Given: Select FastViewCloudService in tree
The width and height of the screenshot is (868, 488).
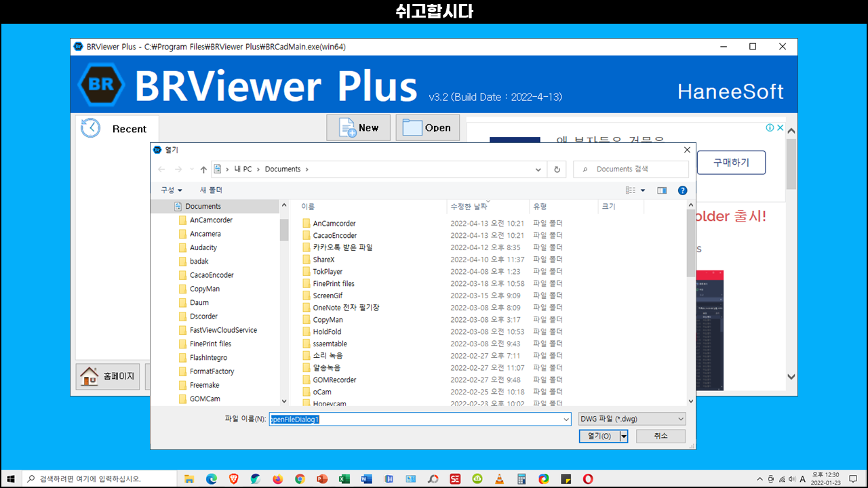Looking at the screenshot, I should pos(223,330).
